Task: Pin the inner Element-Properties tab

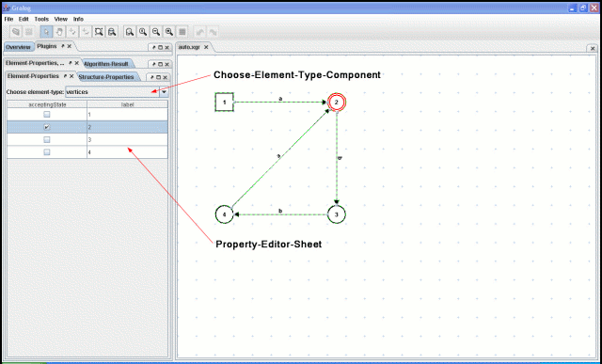Action: pos(65,76)
